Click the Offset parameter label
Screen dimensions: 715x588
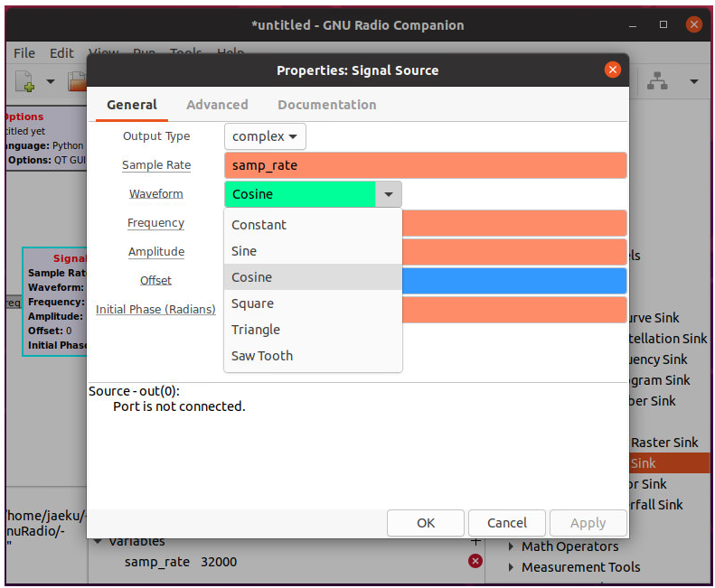[155, 280]
